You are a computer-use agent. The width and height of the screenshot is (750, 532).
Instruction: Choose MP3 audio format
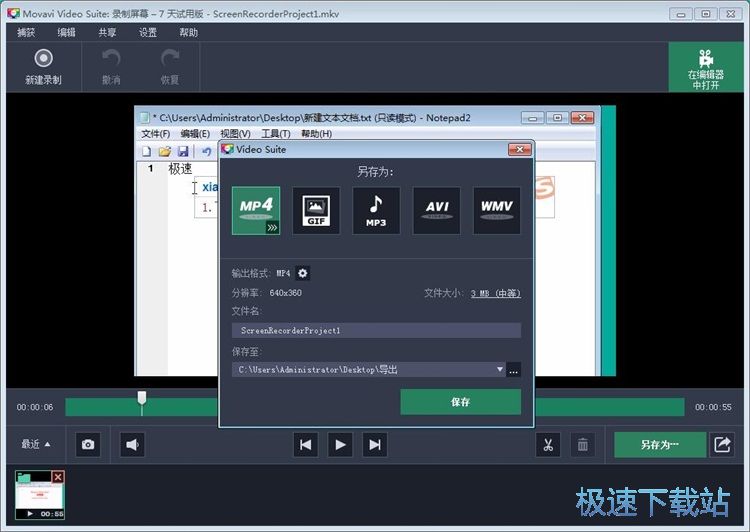(376, 211)
